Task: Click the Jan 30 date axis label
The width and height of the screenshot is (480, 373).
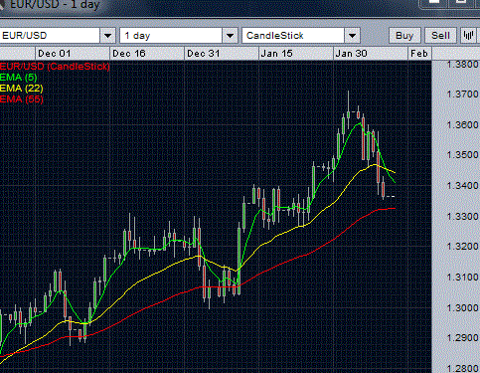Action: click(351, 53)
